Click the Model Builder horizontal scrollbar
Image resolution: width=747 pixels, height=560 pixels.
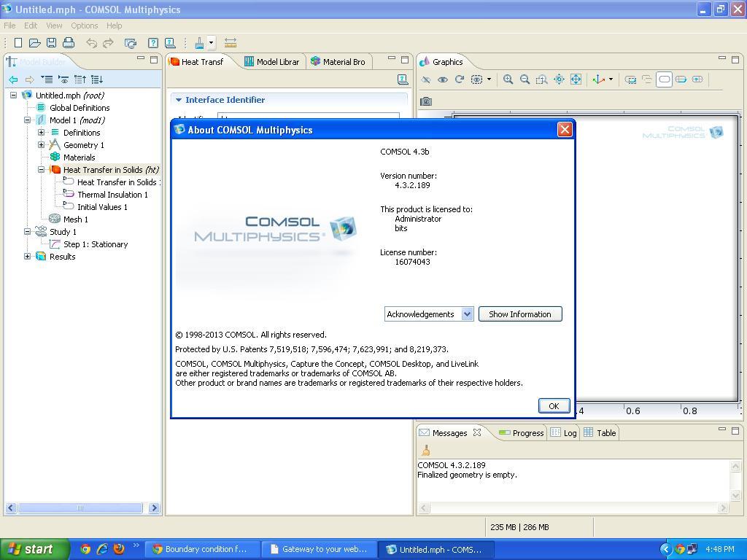[x=80, y=508]
